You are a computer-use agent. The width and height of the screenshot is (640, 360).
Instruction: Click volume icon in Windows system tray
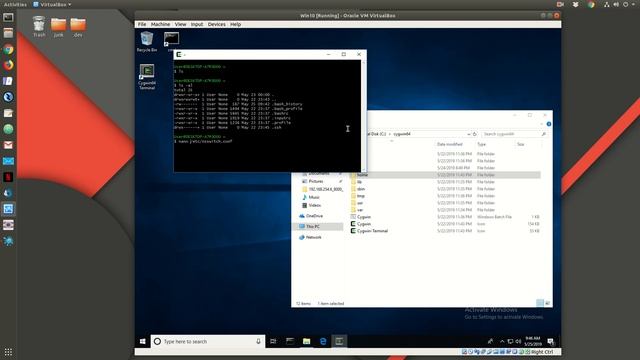coord(518,341)
